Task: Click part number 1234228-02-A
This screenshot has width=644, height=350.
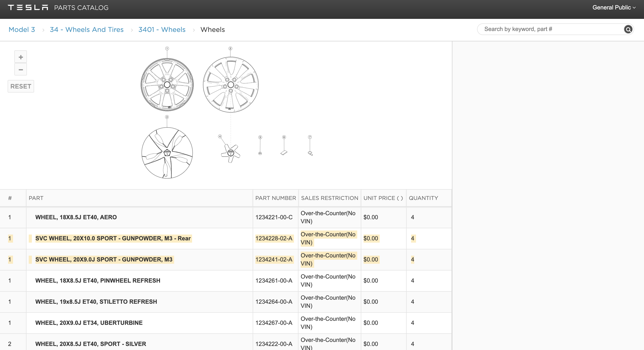Action: (x=274, y=238)
